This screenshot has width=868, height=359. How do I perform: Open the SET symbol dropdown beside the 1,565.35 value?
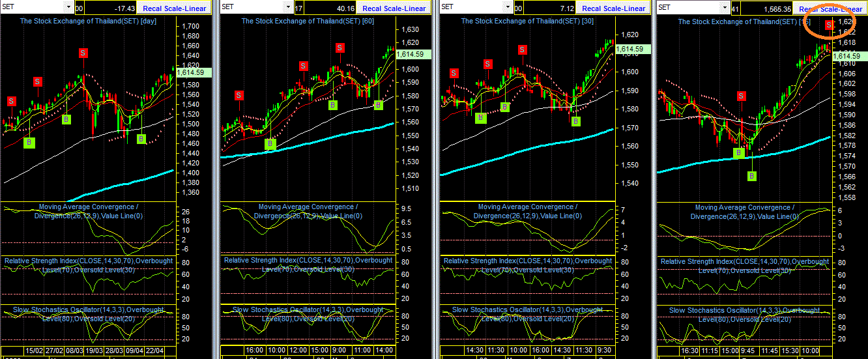725,7
